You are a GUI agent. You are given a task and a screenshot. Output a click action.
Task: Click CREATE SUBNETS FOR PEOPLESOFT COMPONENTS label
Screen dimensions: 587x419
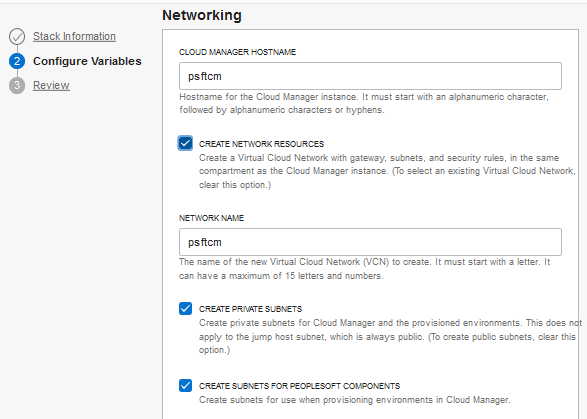299,386
